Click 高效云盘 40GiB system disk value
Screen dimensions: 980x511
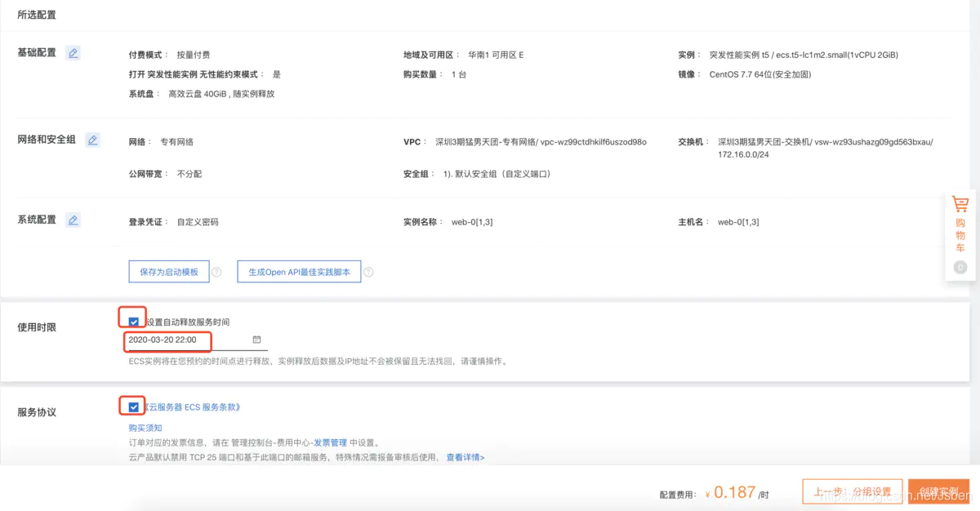(221, 94)
